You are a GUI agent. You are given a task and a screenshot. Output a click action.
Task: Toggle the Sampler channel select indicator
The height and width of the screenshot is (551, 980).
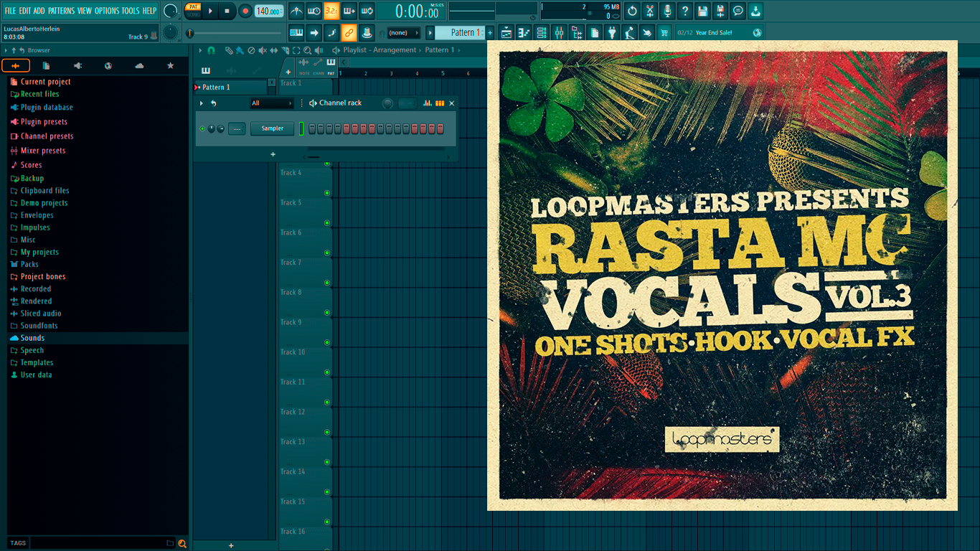pos(302,128)
